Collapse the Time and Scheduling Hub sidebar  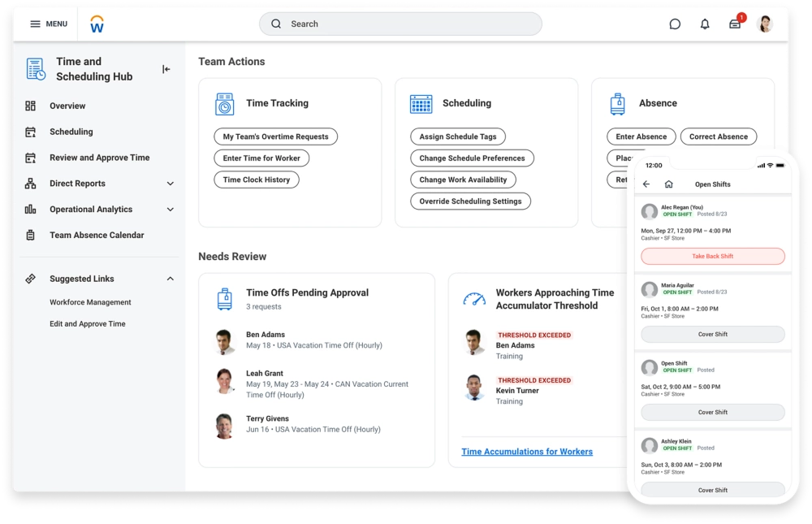[166, 69]
